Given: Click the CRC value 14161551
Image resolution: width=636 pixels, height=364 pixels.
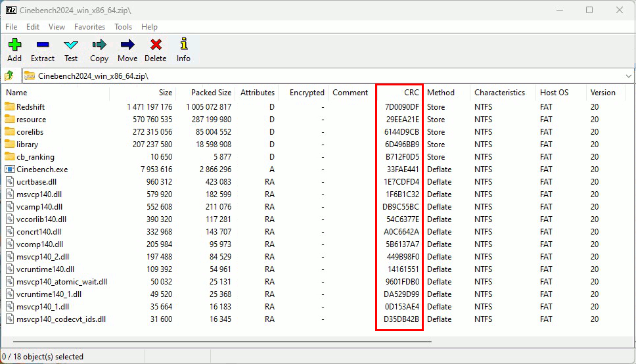Looking at the screenshot, I should click(x=403, y=269).
